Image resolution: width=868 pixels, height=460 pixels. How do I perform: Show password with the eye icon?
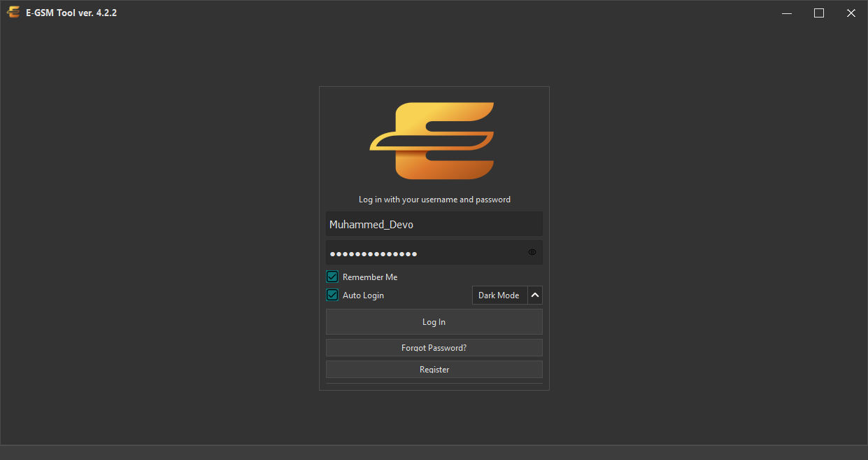point(532,252)
